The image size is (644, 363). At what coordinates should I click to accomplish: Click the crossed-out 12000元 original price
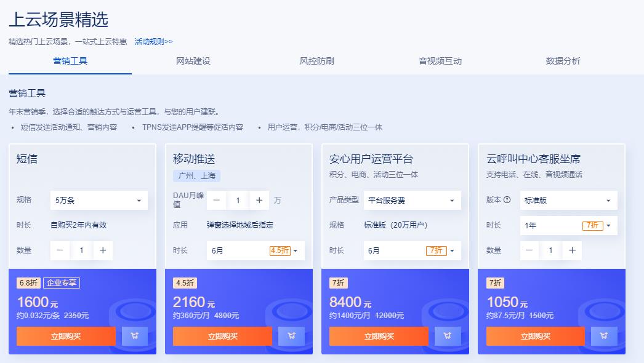389,316
